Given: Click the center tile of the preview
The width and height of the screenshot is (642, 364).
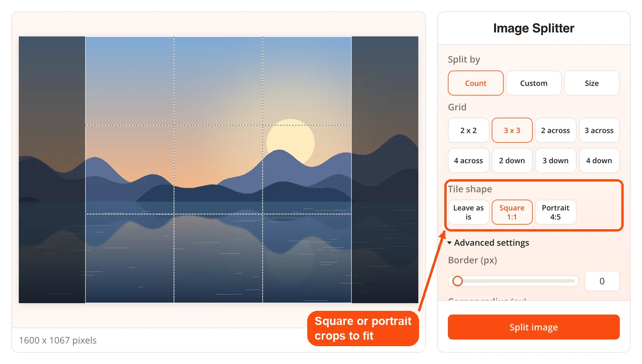Looking at the screenshot, I should pos(218,170).
